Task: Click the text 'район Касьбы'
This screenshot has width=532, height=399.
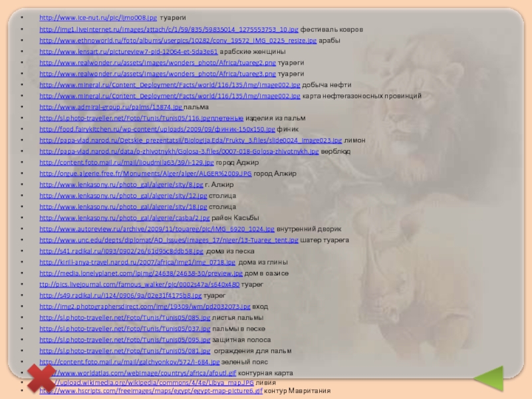Action: 235,218
